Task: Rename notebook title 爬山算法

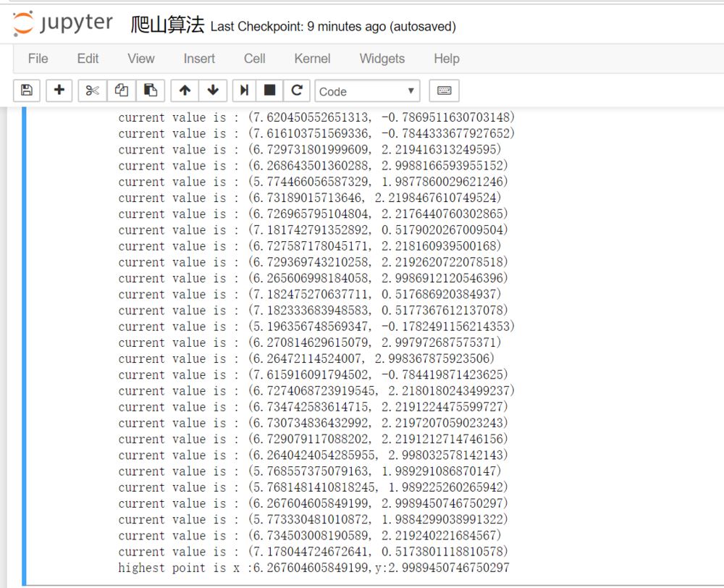Action: [x=168, y=25]
